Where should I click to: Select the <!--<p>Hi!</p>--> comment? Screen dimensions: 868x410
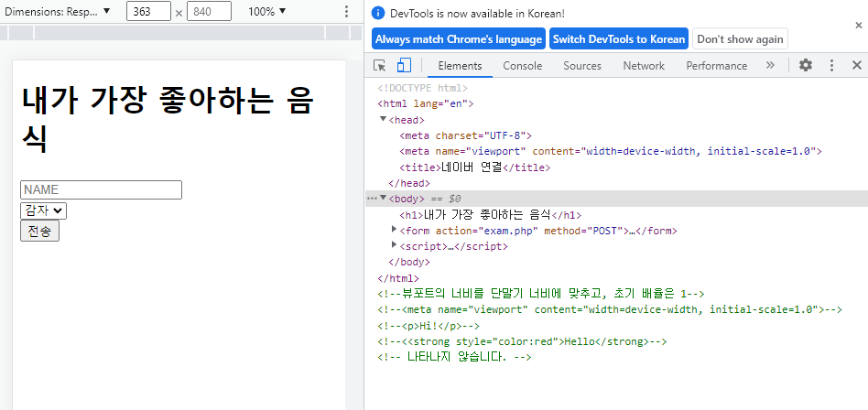click(428, 326)
